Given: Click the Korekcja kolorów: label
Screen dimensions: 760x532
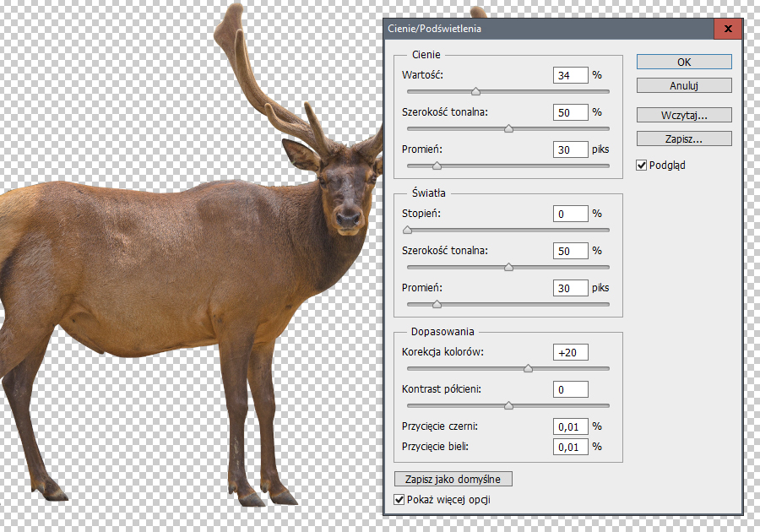Looking at the screenshot, I should (442, 352).
